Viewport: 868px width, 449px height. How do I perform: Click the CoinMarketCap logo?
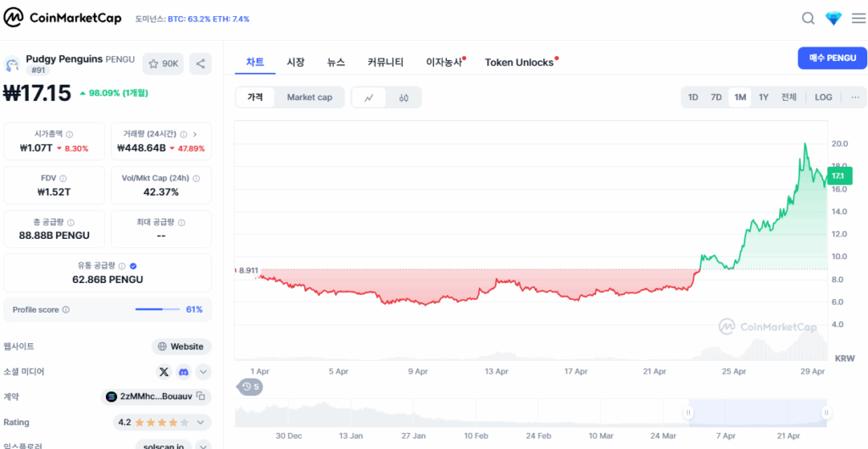tap(62, 19)
